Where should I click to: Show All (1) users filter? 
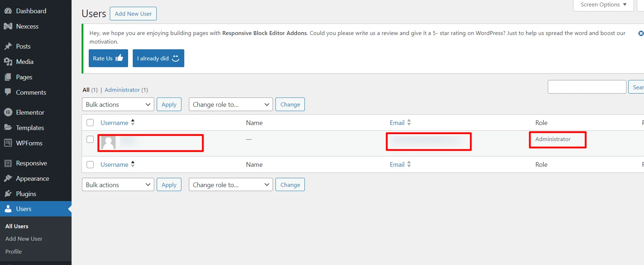tap(90, 90)
